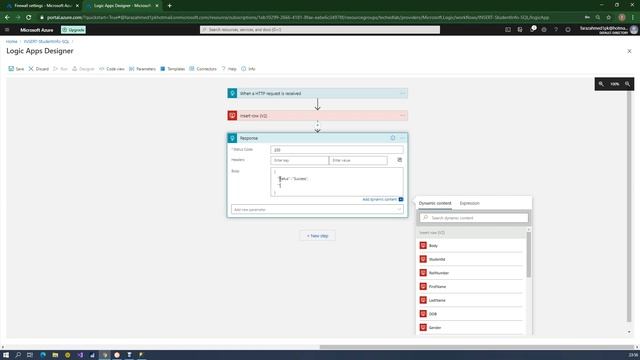Image resolution: width=640 pixels, height=360 pixels.
Task: Click the Headers Enter value field
Action: pyautogui.click(x=358, y=160)
